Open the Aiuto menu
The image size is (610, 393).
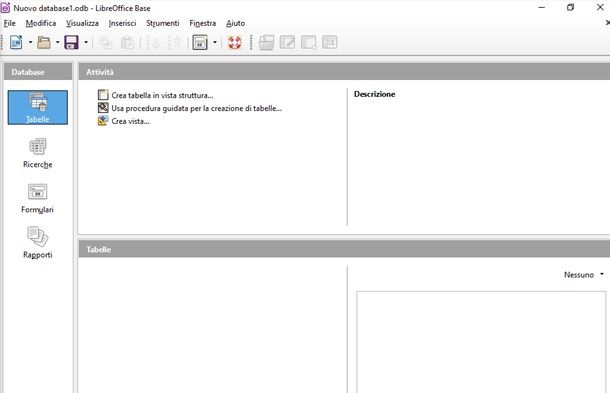(x=236, y=23)
